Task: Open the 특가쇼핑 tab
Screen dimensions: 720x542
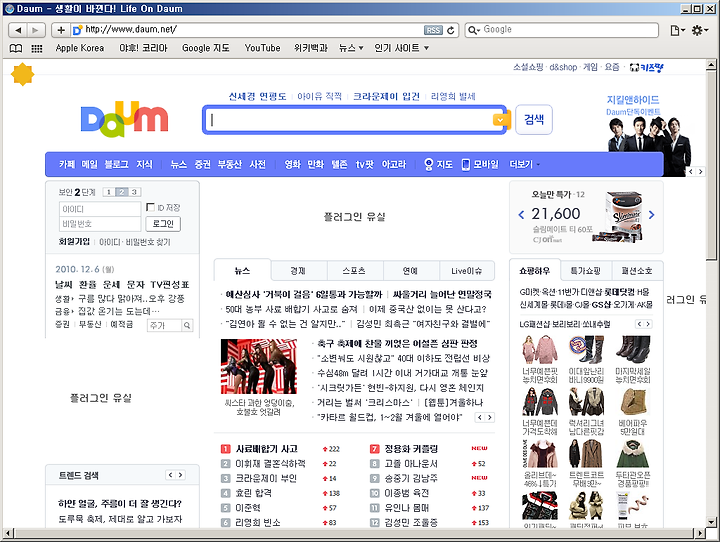Action: (x=586, y=271)
